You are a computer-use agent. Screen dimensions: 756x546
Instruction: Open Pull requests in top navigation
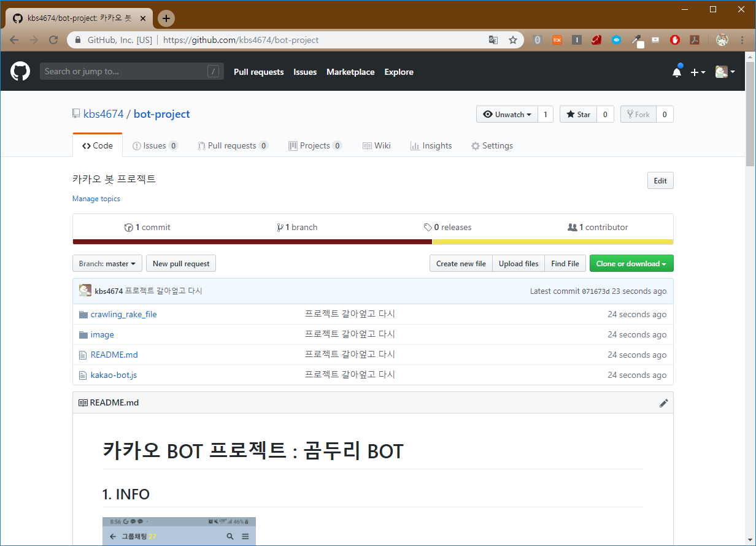pyautogui.click(x=259, y=72)
